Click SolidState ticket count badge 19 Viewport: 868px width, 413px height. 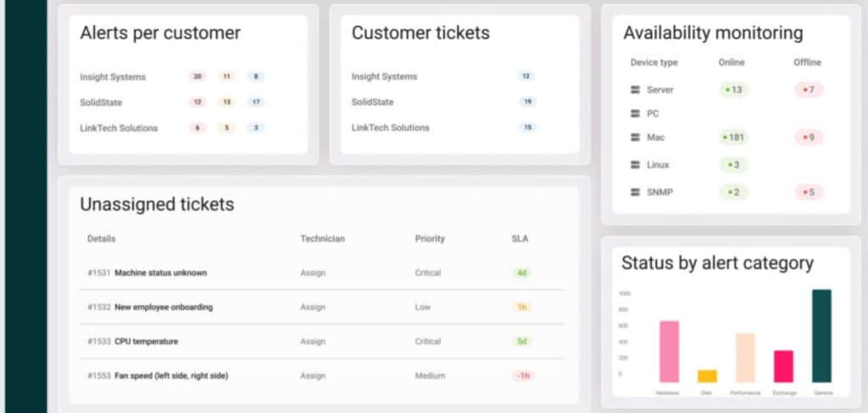(x=527, y=102)
